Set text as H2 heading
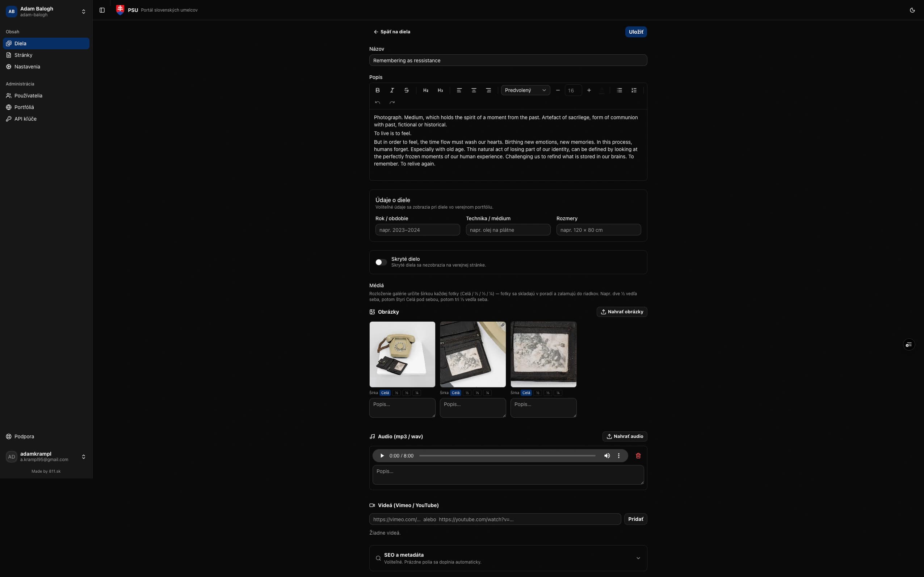The width and height of the screenshot is (924, 577). 426,91
